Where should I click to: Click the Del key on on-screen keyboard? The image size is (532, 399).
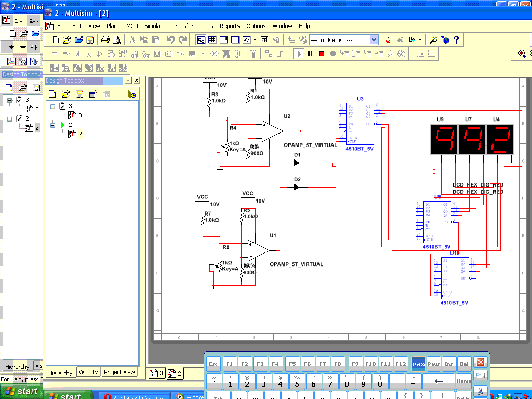click(x=464, y=364)
